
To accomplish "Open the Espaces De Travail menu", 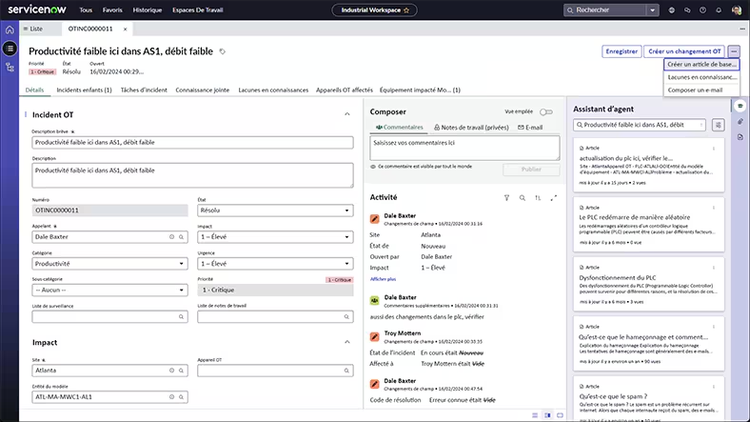I will click(x=198, y=10).
